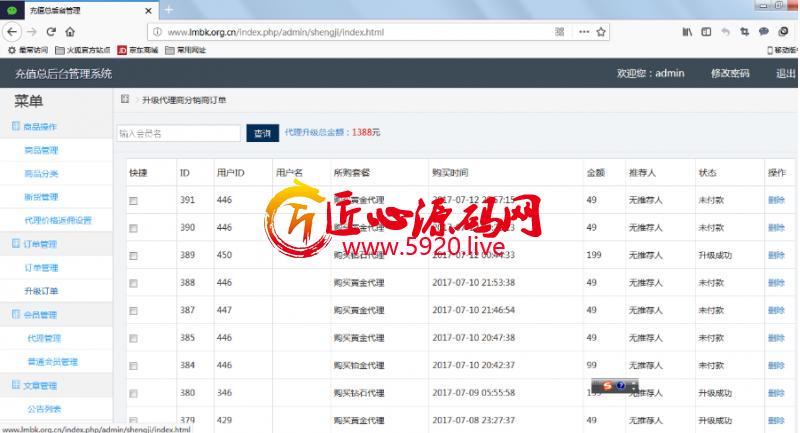The width and height of the screenshot is (800, 433).
Task: Open new tab with plus icon
Action: (x=169, y=10)
